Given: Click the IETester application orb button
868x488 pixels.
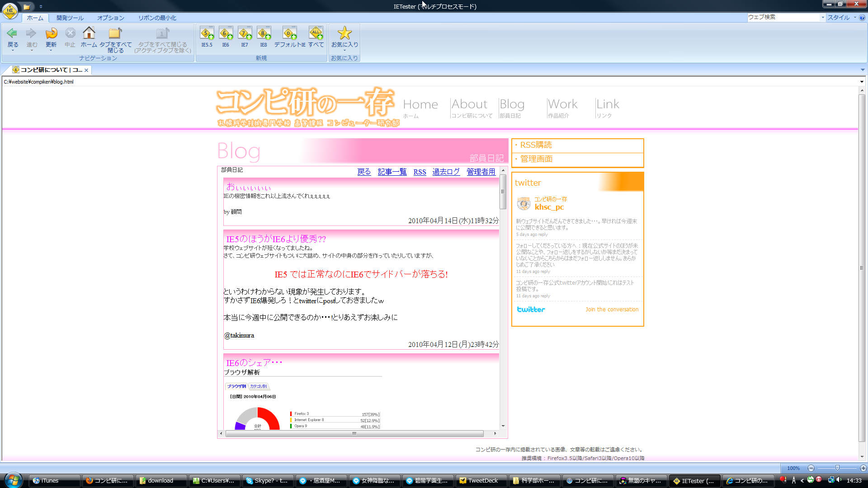Looking at the screenshot, I should coord(10,10).
